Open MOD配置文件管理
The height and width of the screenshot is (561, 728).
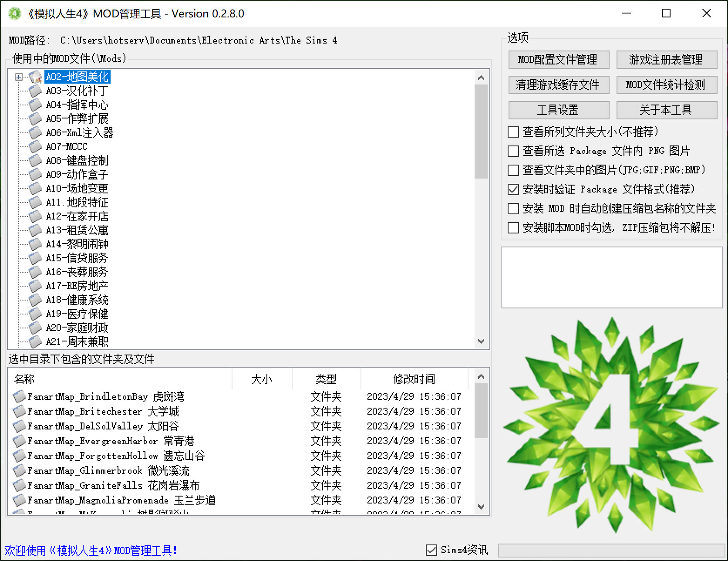[x=559, y=60]
